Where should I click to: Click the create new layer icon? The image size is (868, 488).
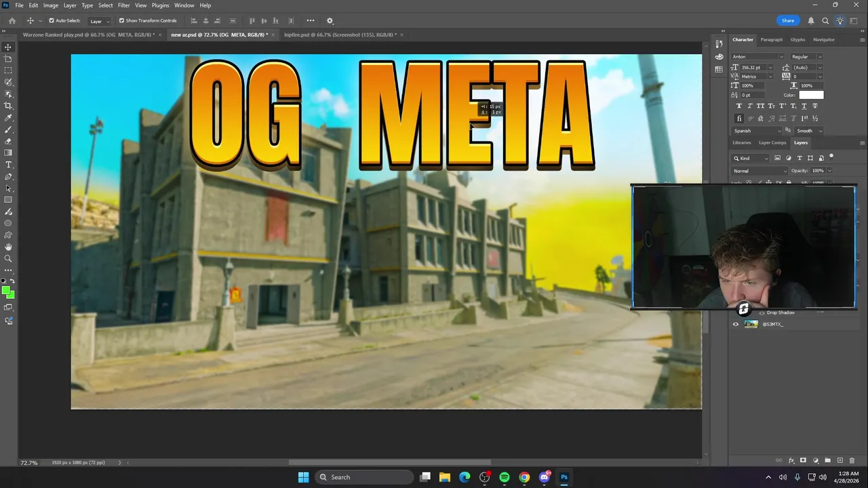tap(840, 460)
